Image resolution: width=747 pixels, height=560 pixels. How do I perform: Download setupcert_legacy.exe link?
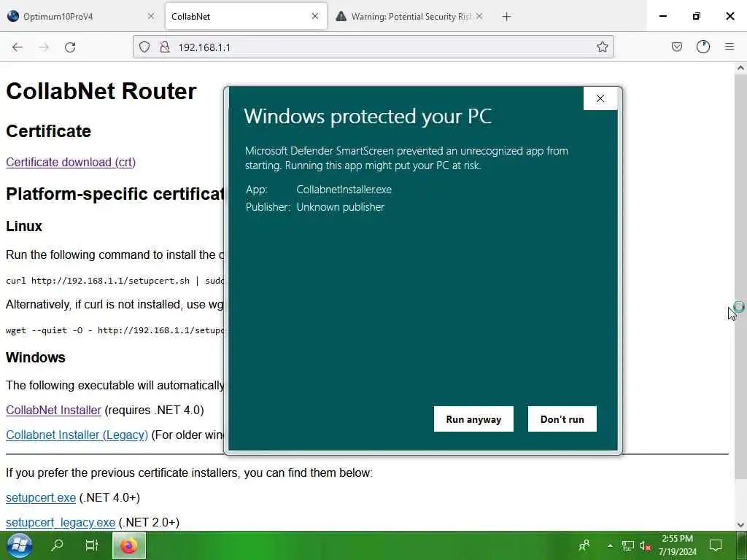61,522
